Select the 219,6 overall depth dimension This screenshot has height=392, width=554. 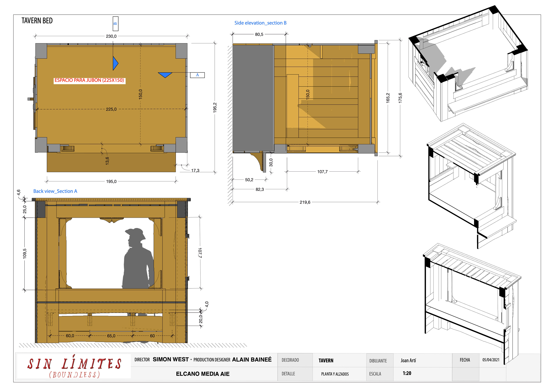305,202
